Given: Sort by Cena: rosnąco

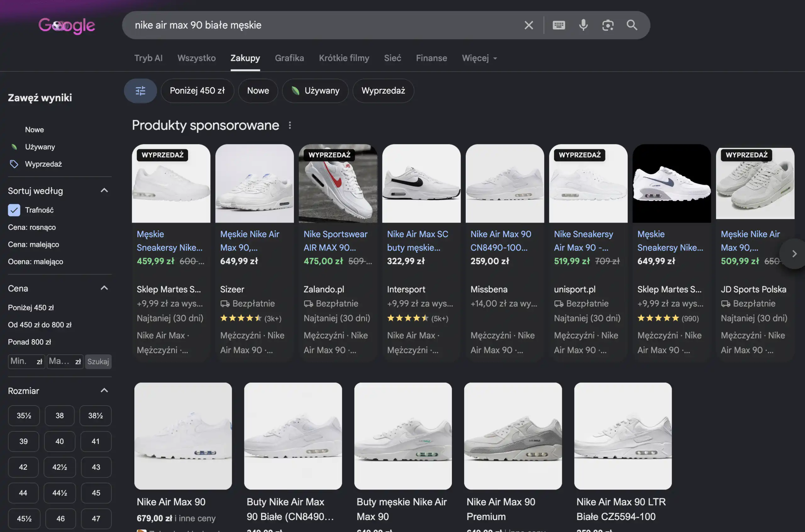Looking at the screenshot, I should [x=32, y=227].
